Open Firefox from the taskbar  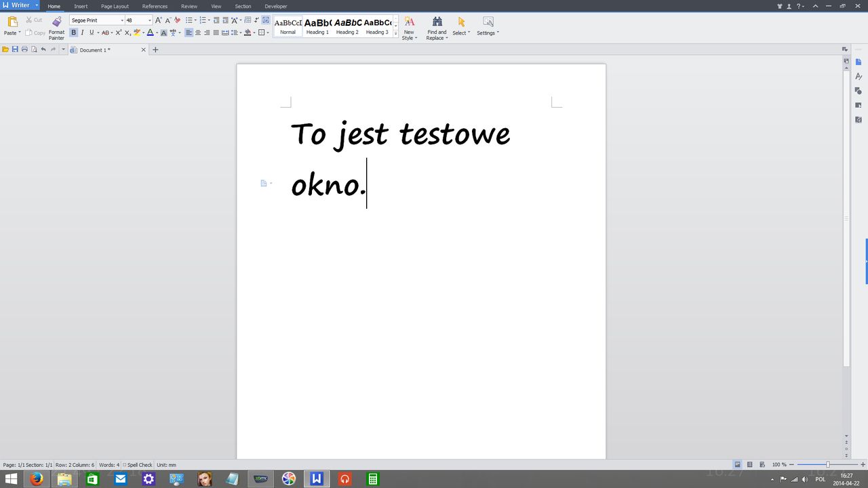(37, 479)
